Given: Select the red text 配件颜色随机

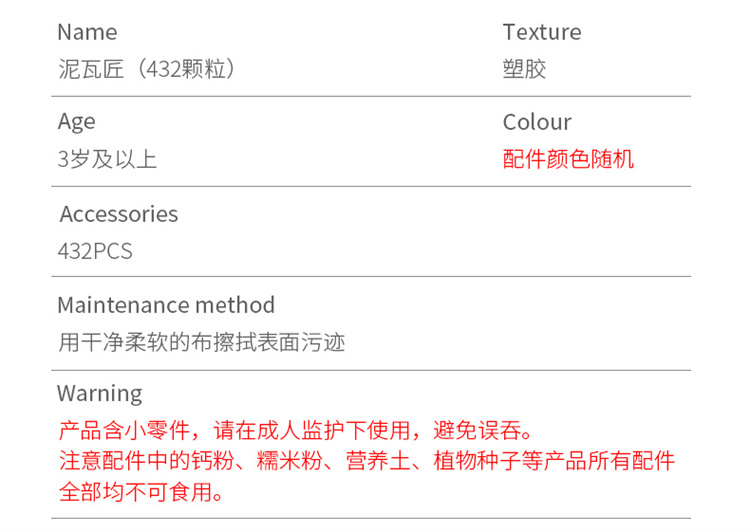Looking at the screenshot, I should pos(568,159).
